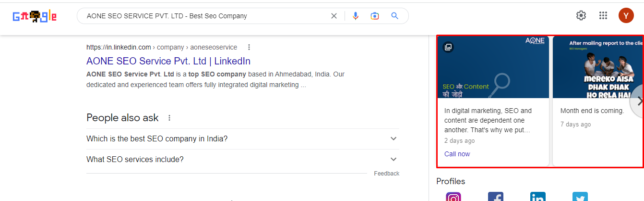
Task: Expand "What SEO services include?" question
Action: click(x=243, y=159)
